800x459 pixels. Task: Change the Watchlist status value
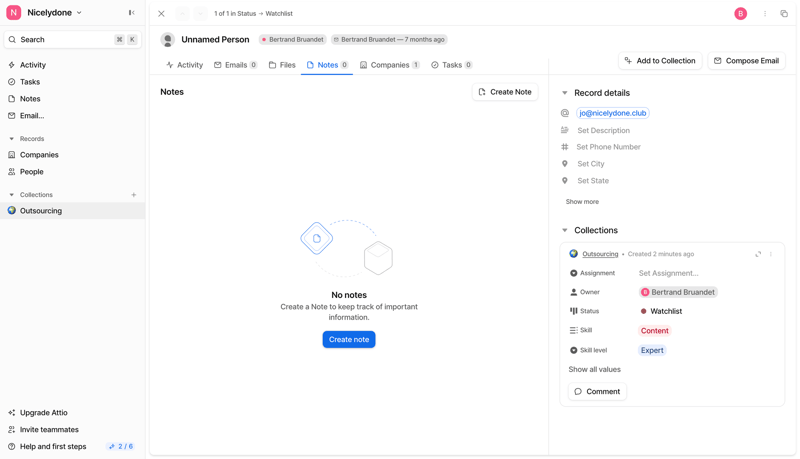[661, 311]
